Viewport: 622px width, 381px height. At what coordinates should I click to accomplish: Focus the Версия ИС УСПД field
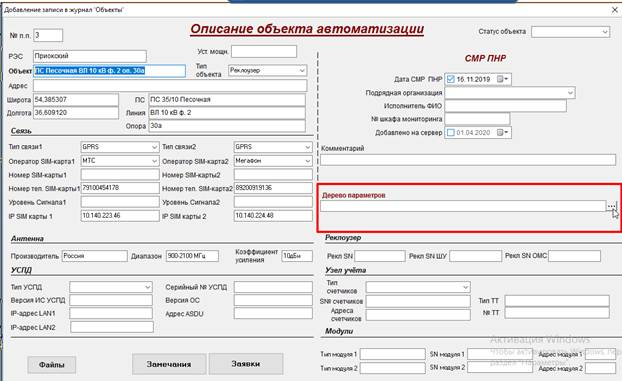pyautogui.click(x=111, y=300)
